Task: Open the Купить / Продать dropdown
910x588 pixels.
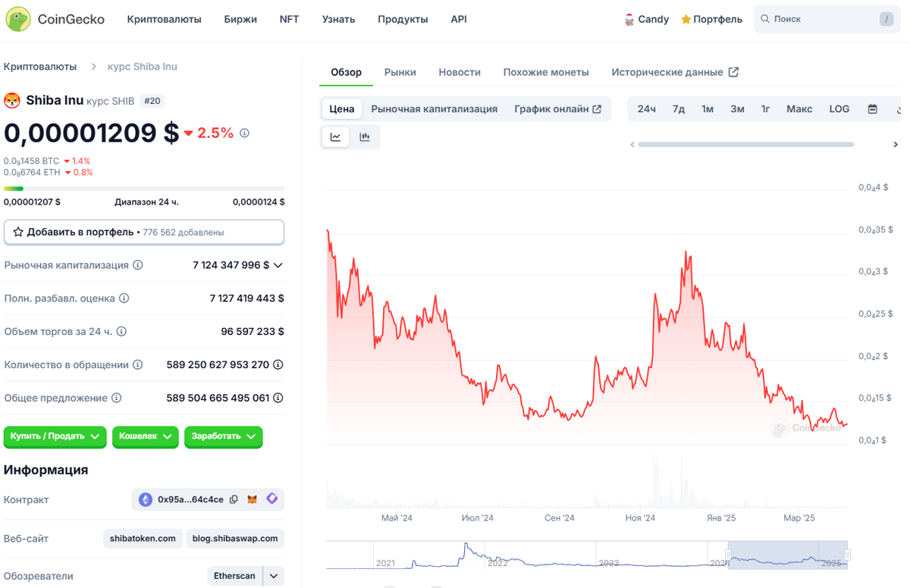Action: 55,436
